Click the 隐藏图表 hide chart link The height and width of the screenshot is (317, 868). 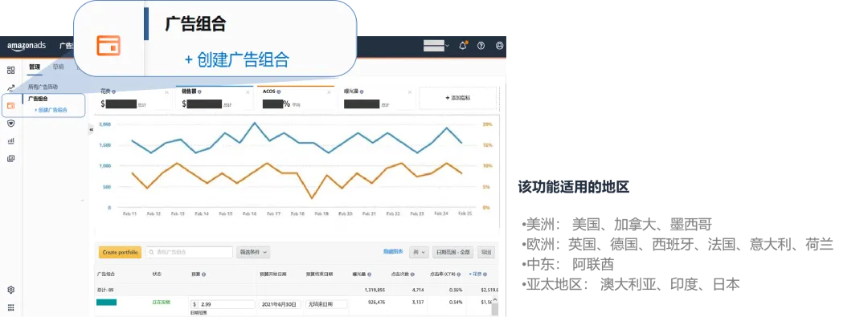pyautogui.click(x=393, y=252)
